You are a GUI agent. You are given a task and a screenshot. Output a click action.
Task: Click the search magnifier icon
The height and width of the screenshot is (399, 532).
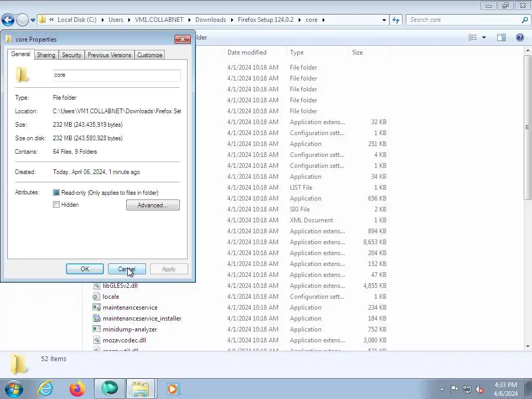coord(525,20)
